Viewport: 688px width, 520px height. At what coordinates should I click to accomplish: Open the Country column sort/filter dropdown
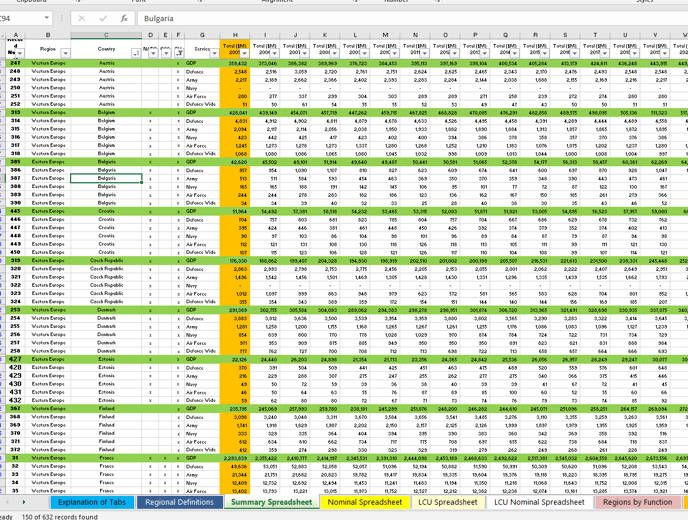pyautogui.click(x=136, y=54)
